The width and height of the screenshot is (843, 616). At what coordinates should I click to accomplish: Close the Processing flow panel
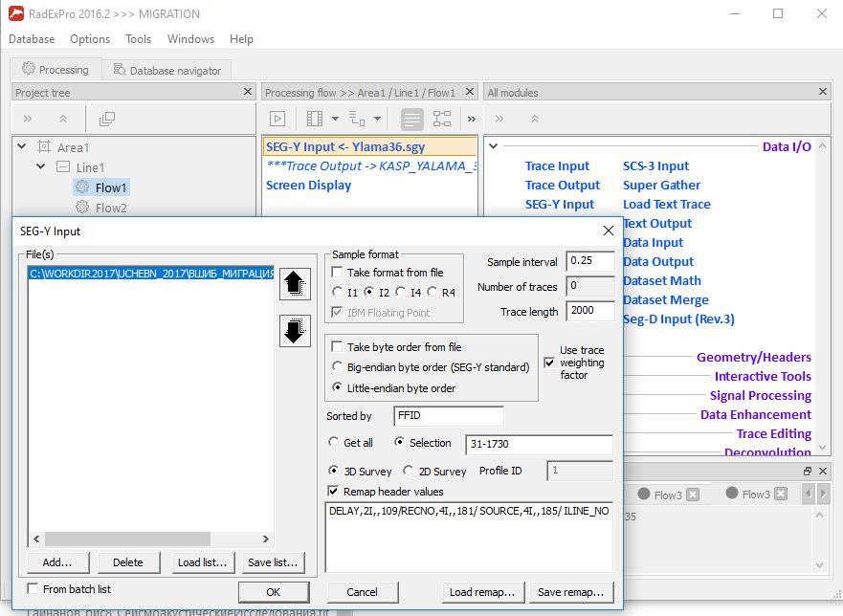coord(470,92)
